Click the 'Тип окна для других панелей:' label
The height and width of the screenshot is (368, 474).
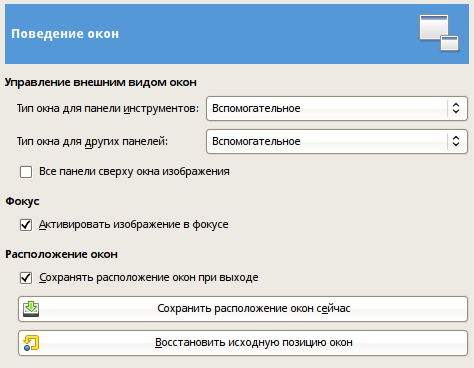pos(92,141)
